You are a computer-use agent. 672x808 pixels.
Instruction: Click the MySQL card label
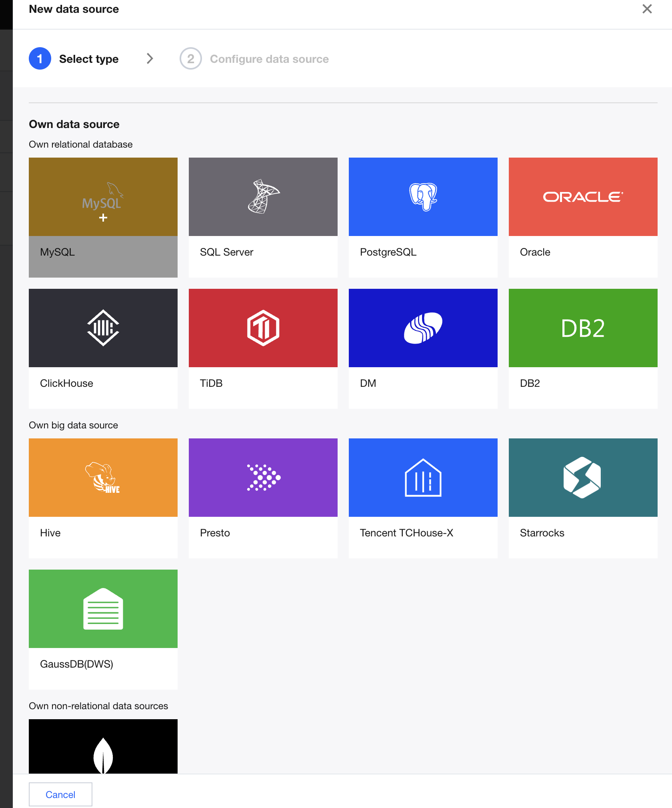[58, 252]
